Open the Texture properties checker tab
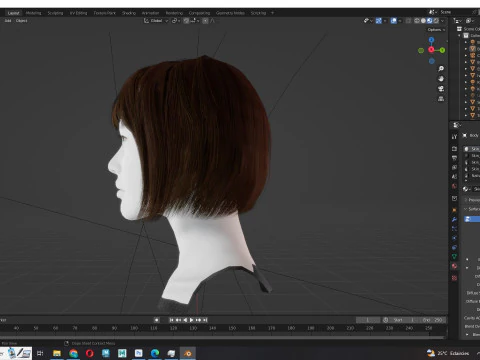The height and width of the screenshot is (360, 480). pos(454,278)
